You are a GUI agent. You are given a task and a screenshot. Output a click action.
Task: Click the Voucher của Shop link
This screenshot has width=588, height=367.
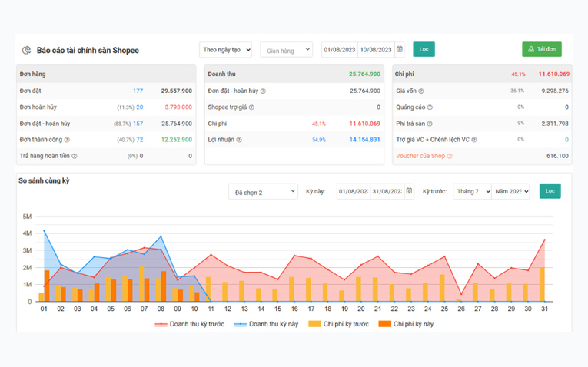coord(420,156)
